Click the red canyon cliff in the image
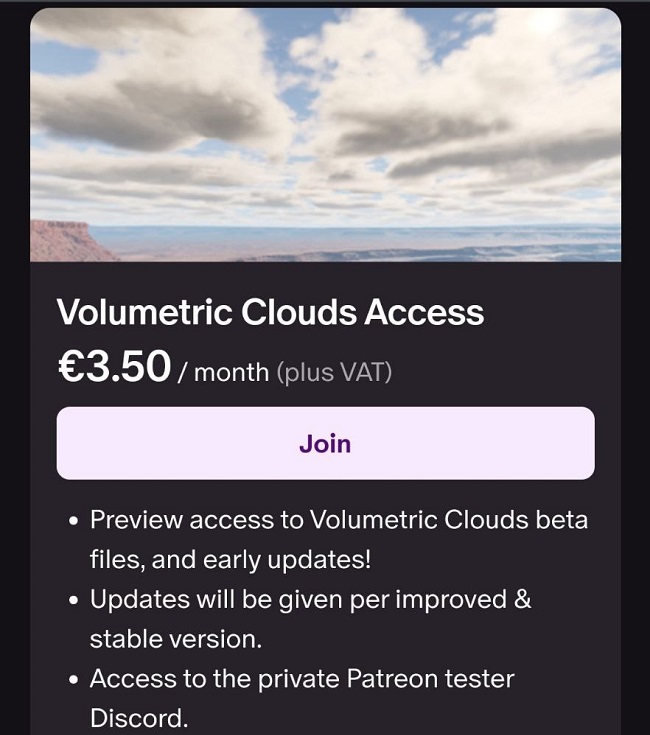650x735 pixels. click(x=62, y=241)
